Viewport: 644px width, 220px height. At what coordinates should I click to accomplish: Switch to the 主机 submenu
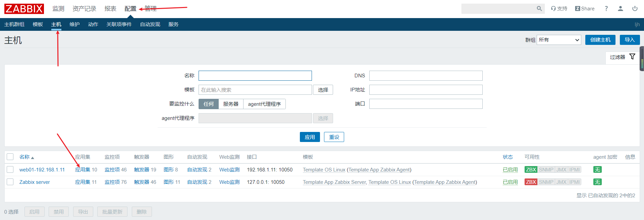coord(56,24)
